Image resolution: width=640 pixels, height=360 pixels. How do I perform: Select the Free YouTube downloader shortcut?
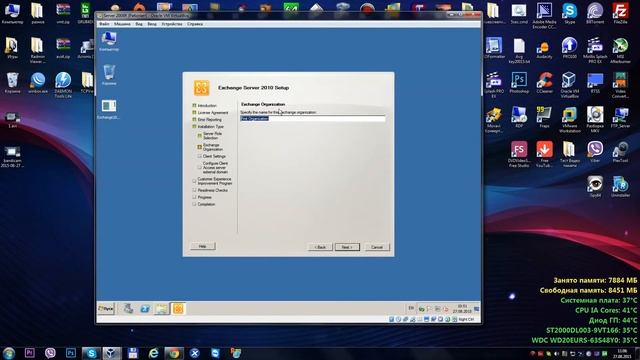tap(544, 154)
